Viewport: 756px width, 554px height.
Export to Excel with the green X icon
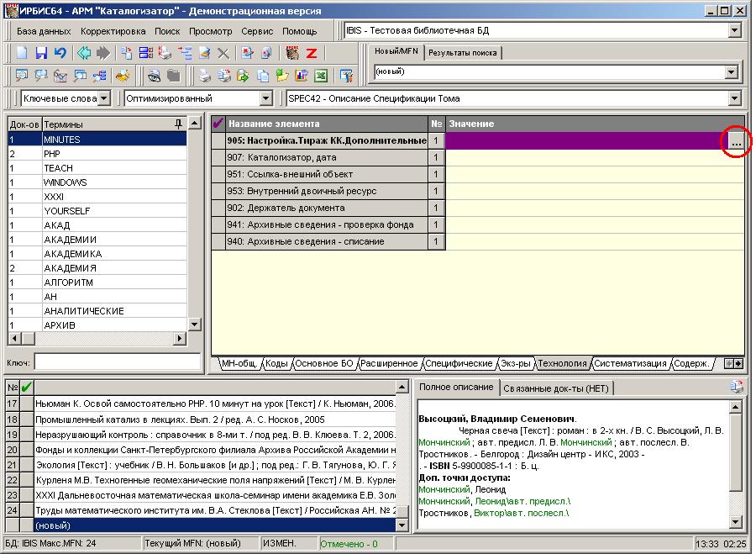click(321, 76)
